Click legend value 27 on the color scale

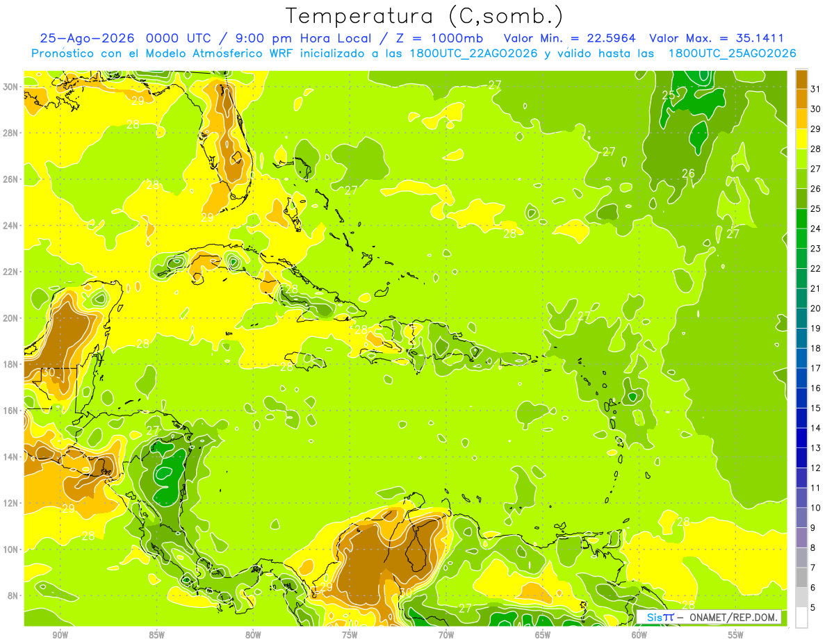pyautogui.click(x=816, y=169)
